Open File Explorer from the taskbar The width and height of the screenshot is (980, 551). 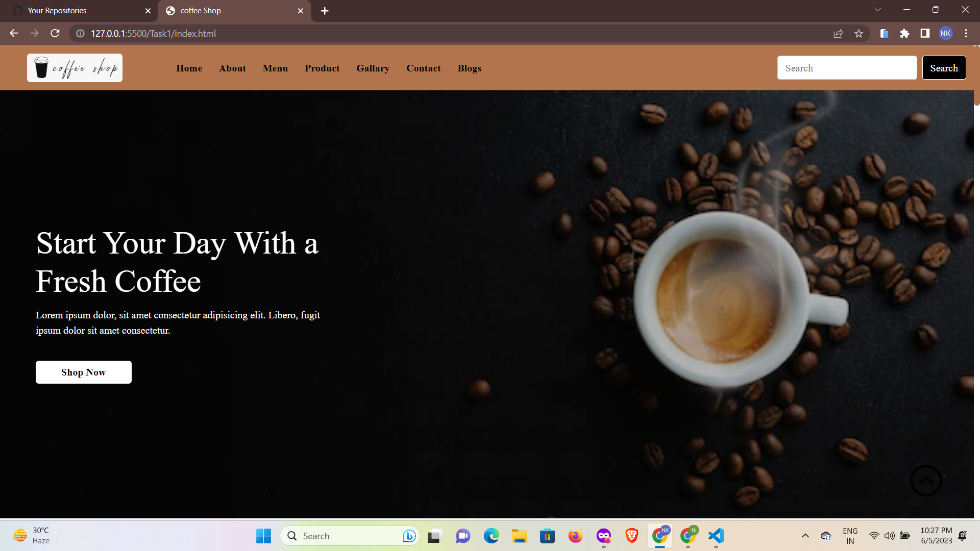pyautogui.click(x=519, y=536)
